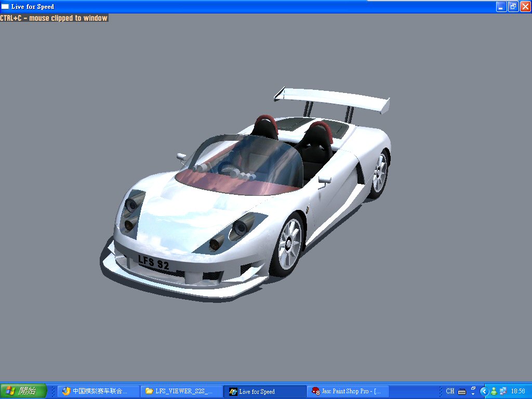This screenshot has height=399, width=532.
Task: Open the LFS_VIEWER_S2S folder taskbar button
Action: 181,391
